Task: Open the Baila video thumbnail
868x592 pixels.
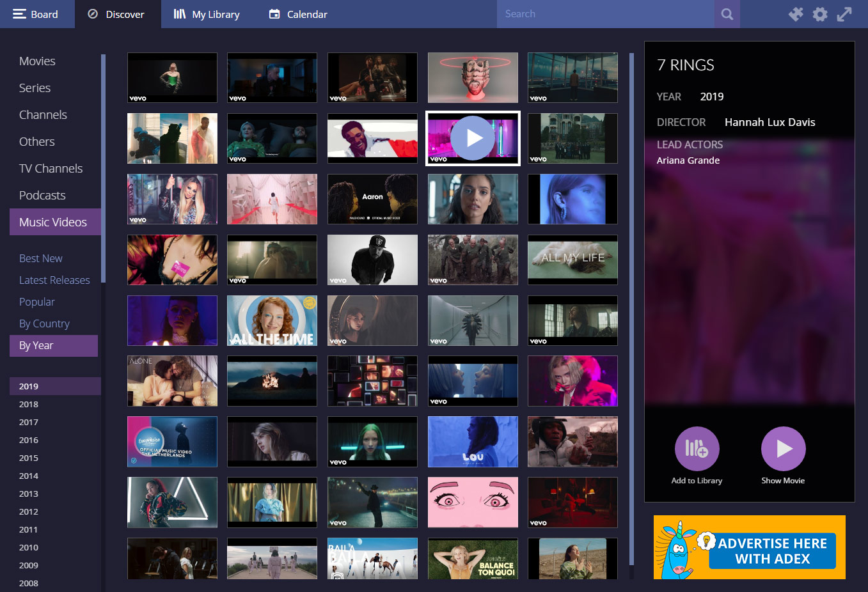Action: (372, 559)
